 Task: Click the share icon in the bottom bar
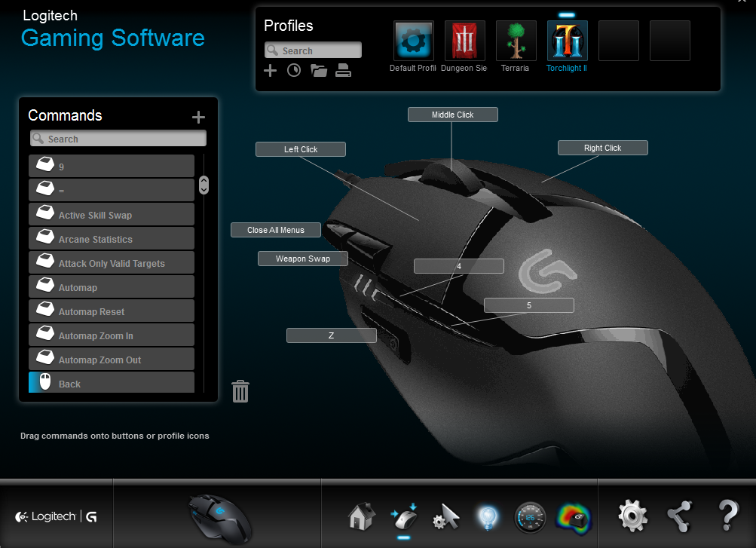click(x=679, y=516)
